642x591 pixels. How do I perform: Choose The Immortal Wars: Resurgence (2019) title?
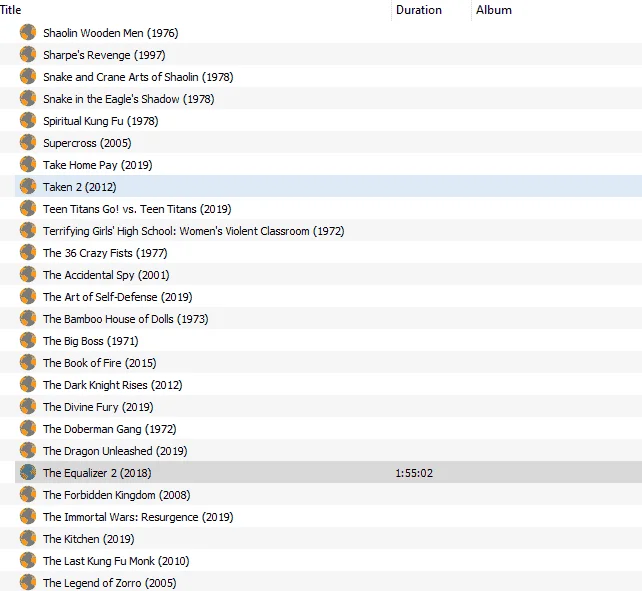pos(138,517)
